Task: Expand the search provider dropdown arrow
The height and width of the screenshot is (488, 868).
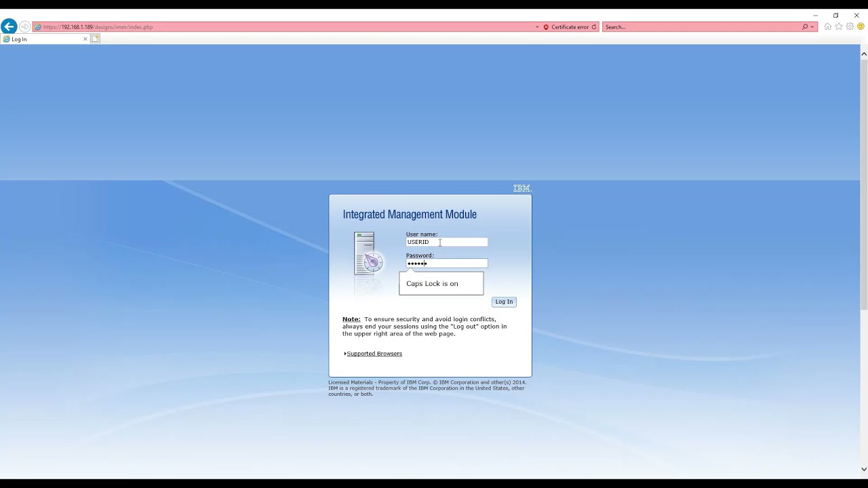Action: (x=812, y=27)
